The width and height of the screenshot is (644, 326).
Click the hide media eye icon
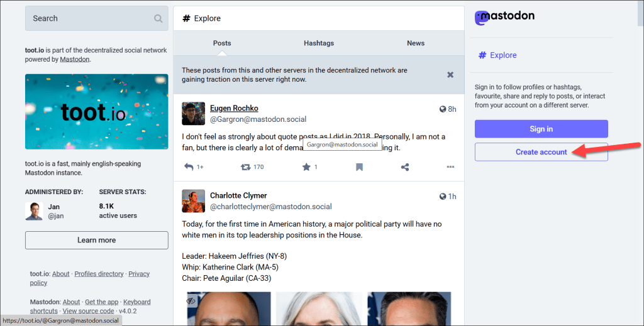[191, 301]
